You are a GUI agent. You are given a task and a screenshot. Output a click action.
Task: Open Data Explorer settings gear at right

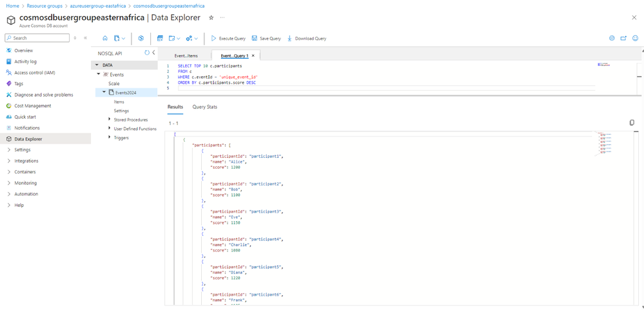coord(612,38)
